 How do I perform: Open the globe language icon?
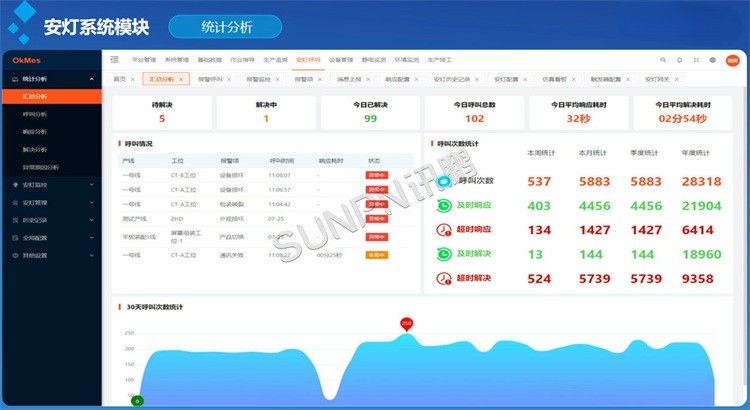(x=712, y=60)
